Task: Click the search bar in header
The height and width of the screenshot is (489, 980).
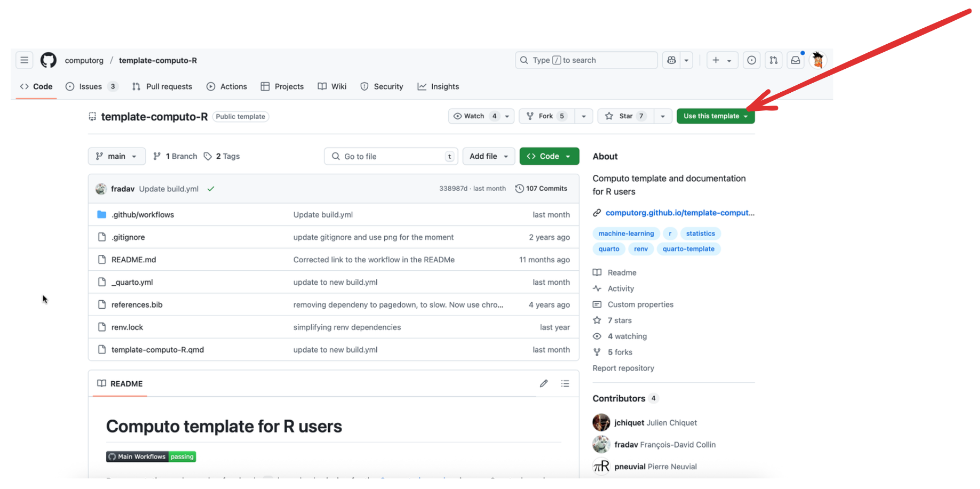Action: pyautogui.click(x=586, y=60)
